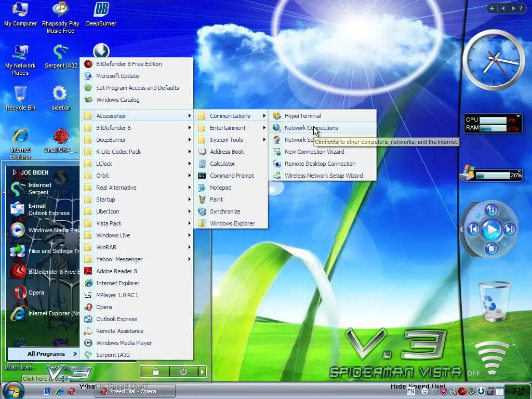
Task: Launch Windows Media Player from All Programs list
Action: [137, 343]
